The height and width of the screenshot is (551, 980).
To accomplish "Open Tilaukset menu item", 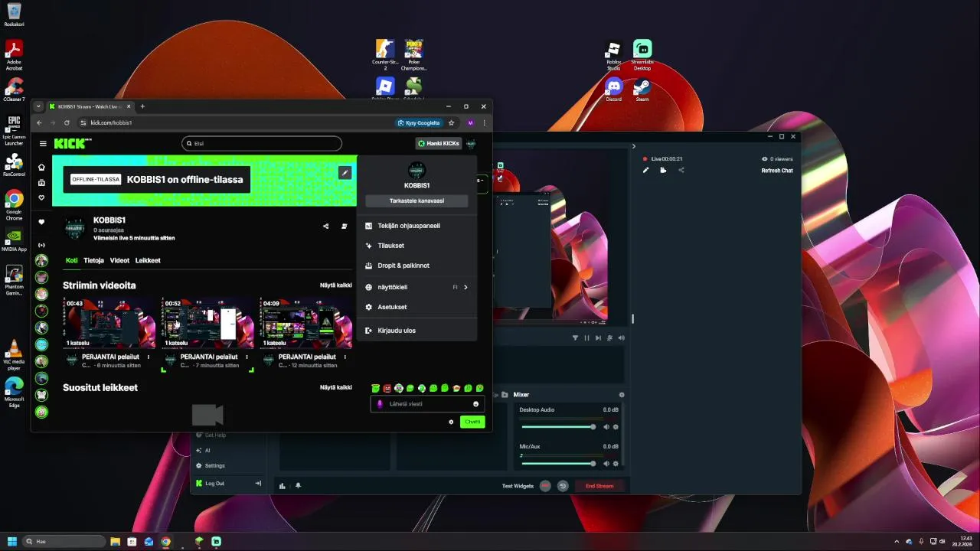I will click(416, 246).
